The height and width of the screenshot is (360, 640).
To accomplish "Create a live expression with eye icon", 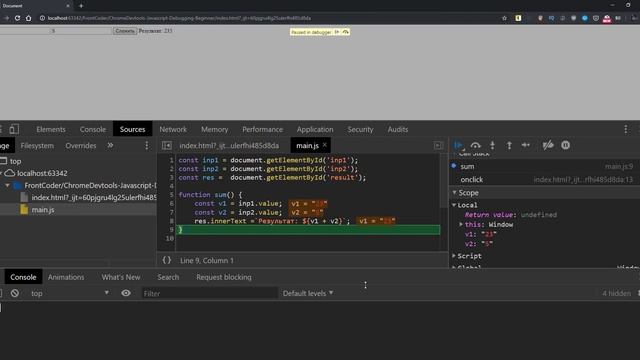I will tap(126, 293).
